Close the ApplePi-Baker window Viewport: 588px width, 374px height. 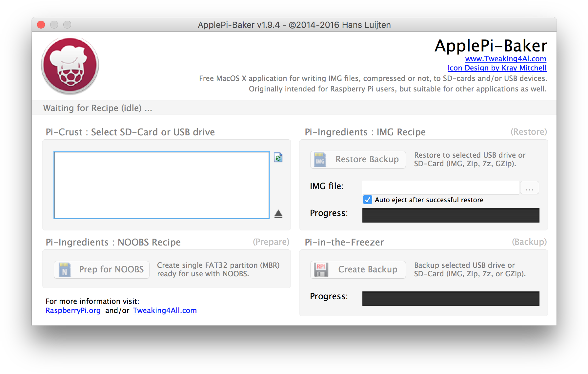(x=41, y=25)
